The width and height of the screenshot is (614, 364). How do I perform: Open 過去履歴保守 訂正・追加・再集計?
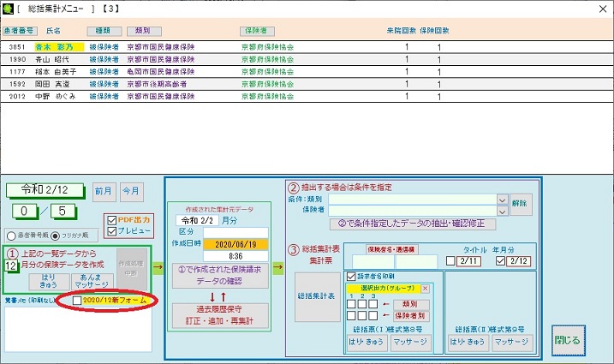click(220, 316)
